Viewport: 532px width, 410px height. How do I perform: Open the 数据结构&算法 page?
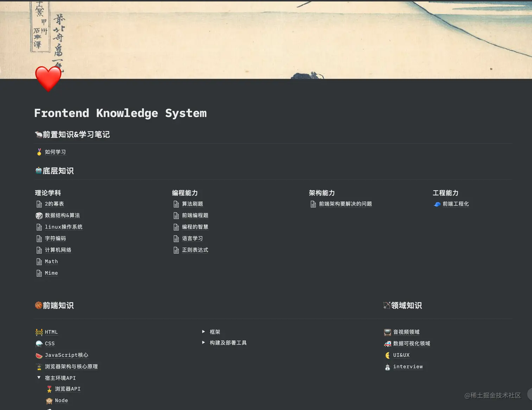[x=62, y=216]
